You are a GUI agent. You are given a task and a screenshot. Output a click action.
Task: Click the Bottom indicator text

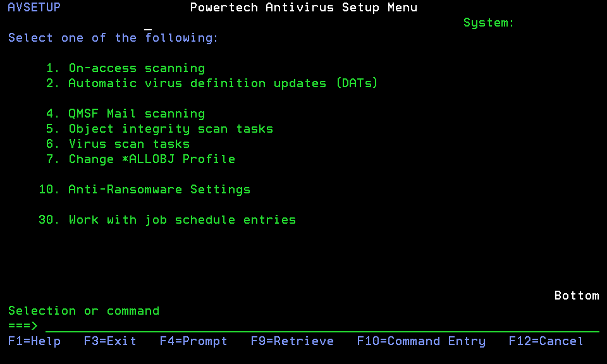[577, 296]
